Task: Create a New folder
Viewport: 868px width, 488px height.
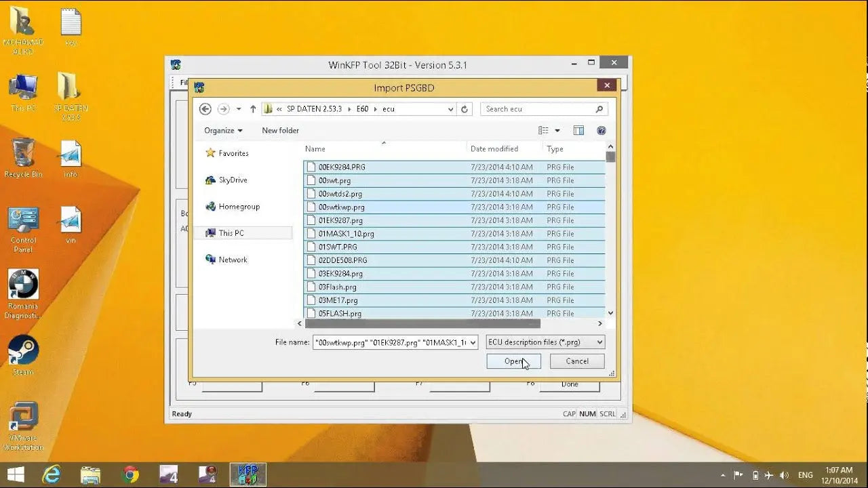Action: point(280,130)
